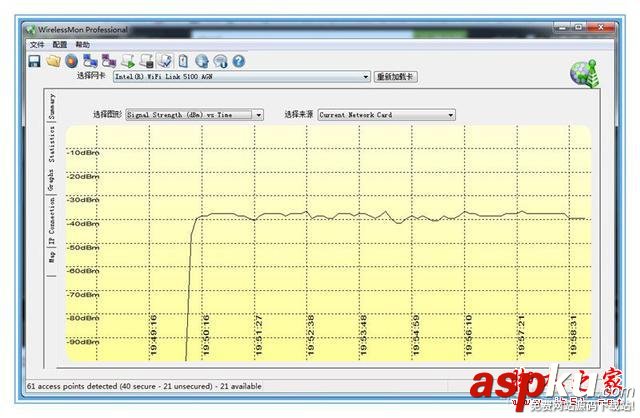This screenshot has height=418, width=640.
Task: Click the save floppy disk icon
Action: pyautogui.click(x=34, y=61)
